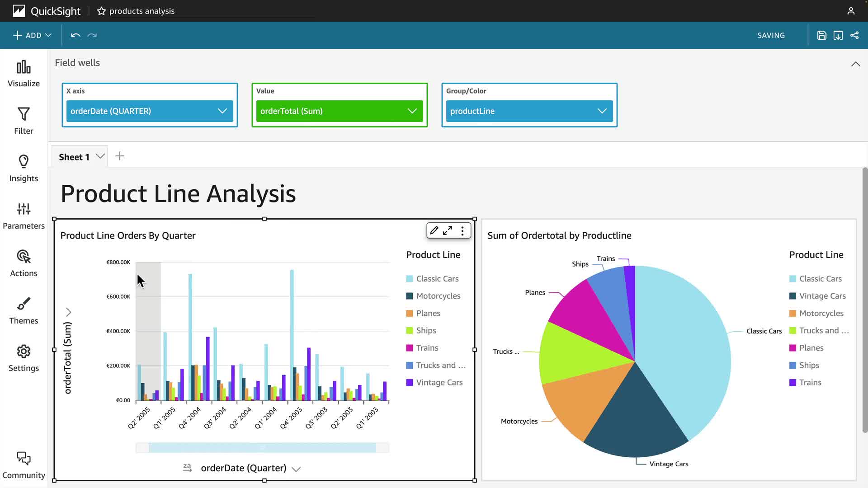Select the Sheet 1 tab
Image resolution: width=868 pixels, height=488 pixels.
tap(74, 157)
